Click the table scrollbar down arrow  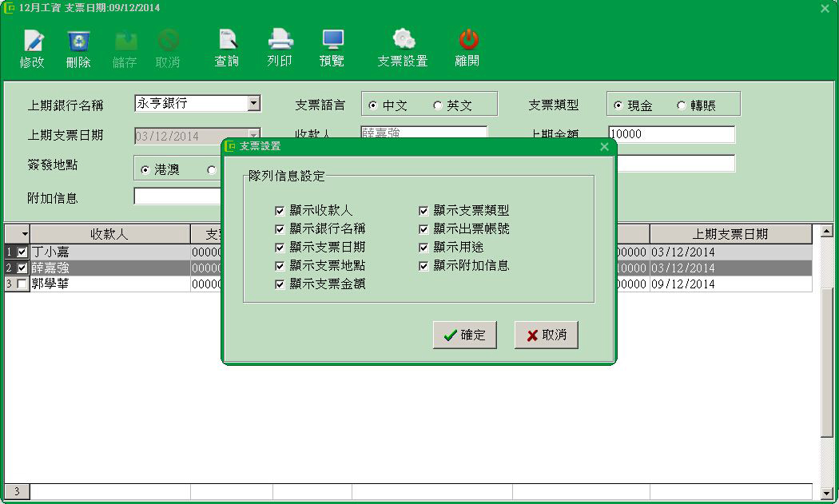pyautogui.click(x=827, y=493)
